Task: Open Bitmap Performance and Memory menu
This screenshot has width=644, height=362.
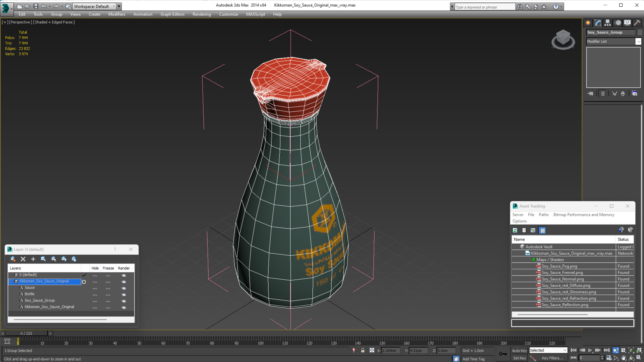Action: 584,214
